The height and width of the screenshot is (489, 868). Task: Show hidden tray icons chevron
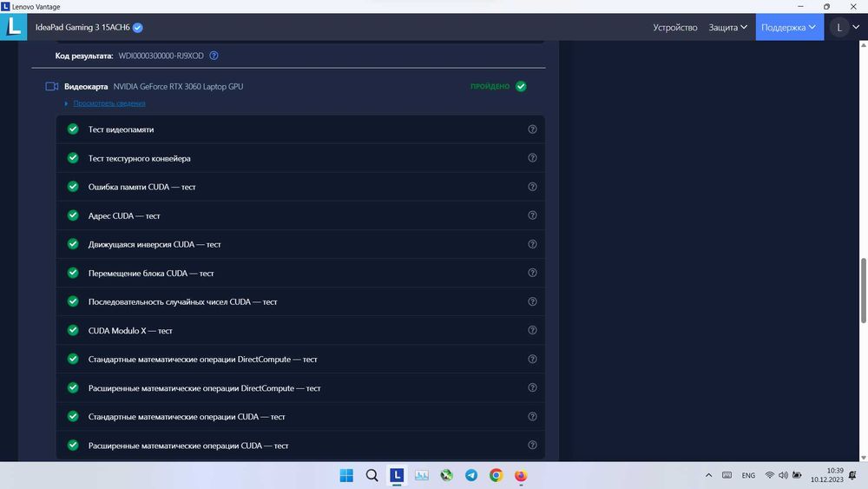708,475
